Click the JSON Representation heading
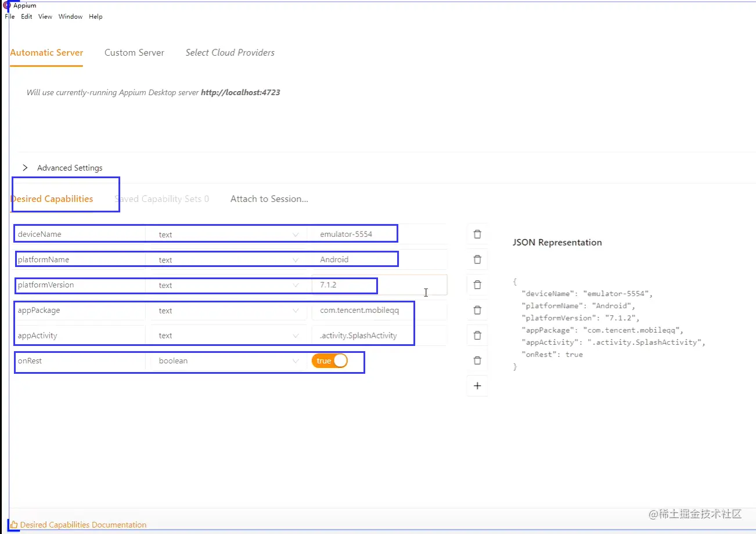756x534 pixels. point(557,243)
